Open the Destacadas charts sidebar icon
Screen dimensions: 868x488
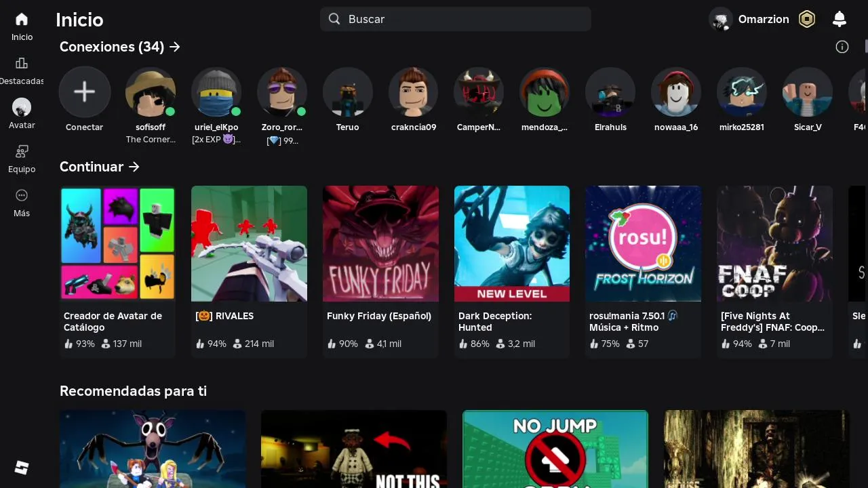pos(22,63)
